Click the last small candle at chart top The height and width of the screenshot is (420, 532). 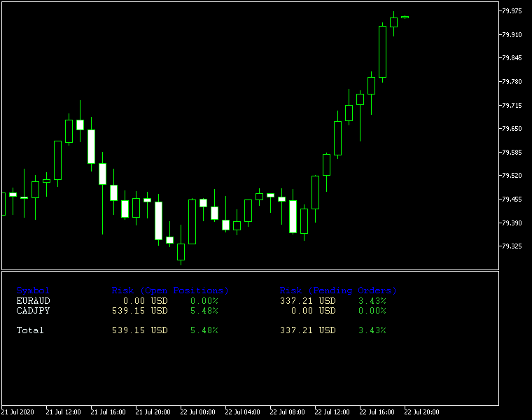(x=405, y=17)
